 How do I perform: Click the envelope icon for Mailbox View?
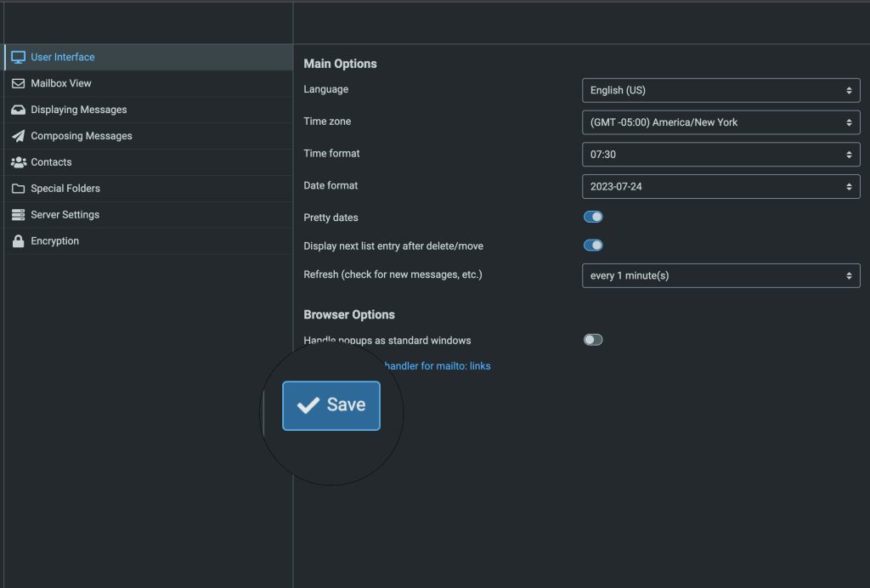18,83
